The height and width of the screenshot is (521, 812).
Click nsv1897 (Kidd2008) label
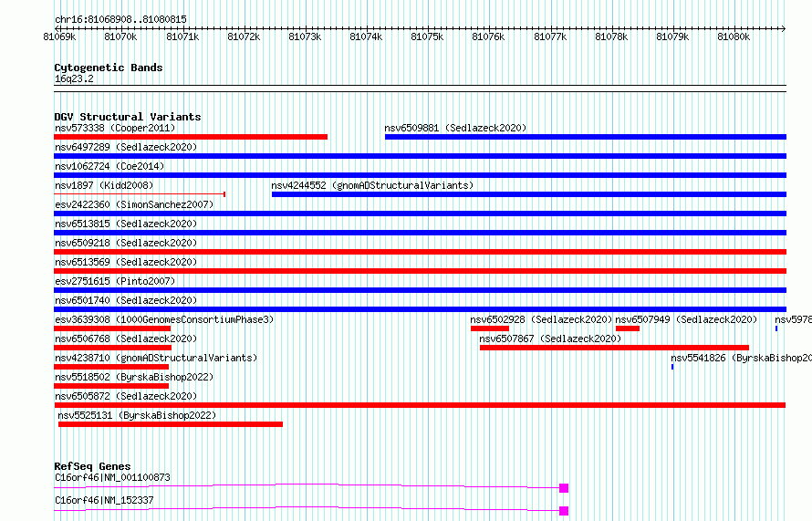point(104,185)
